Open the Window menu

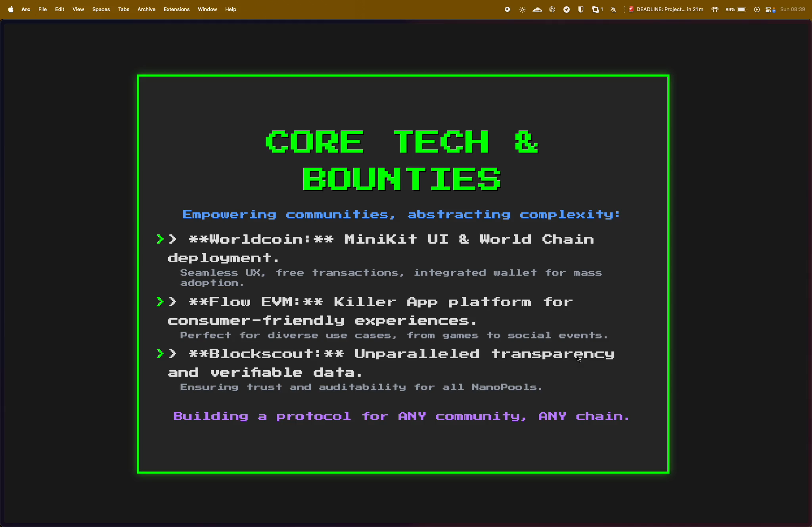pyautogui.click(x=207, y=9)
